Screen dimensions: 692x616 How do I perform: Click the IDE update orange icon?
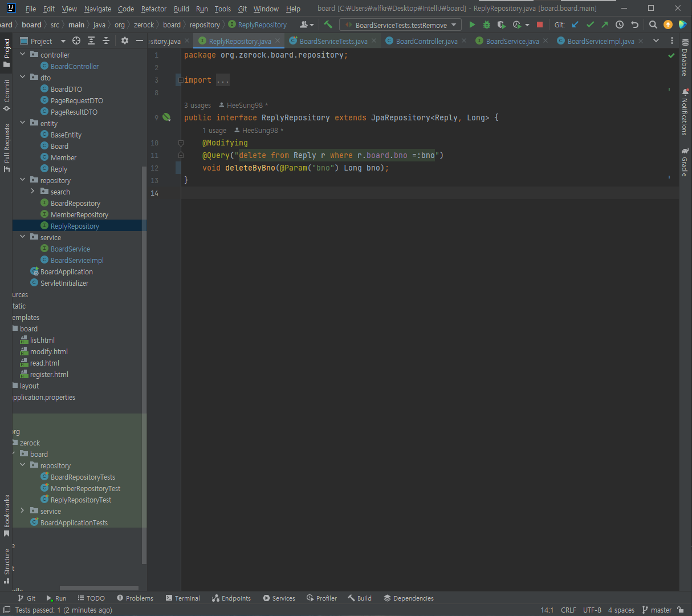668,25
